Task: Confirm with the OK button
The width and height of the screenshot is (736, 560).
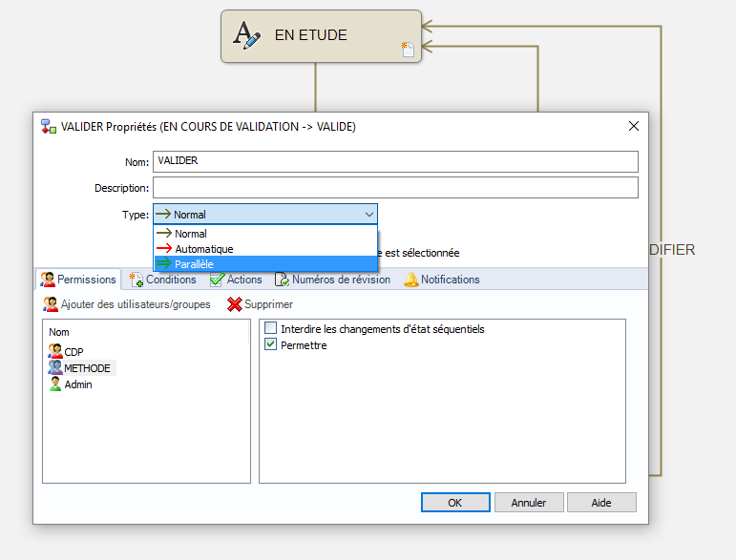Action: [455, 503]
